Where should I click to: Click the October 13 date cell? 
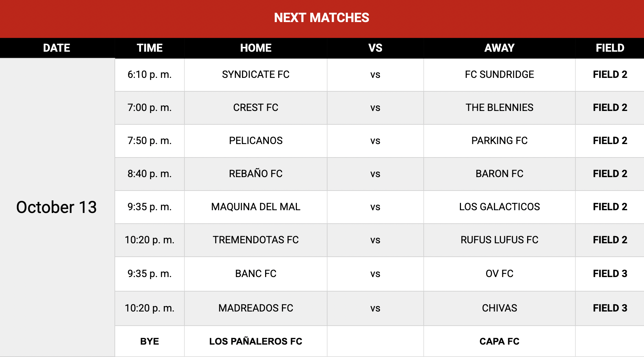57,207
